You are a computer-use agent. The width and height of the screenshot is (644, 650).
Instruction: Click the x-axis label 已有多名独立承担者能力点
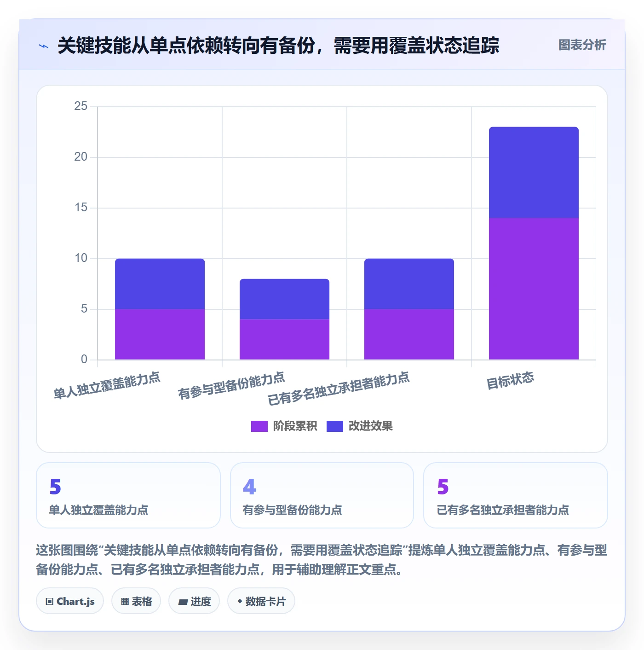pyautogui.click(x=339, y=389)
